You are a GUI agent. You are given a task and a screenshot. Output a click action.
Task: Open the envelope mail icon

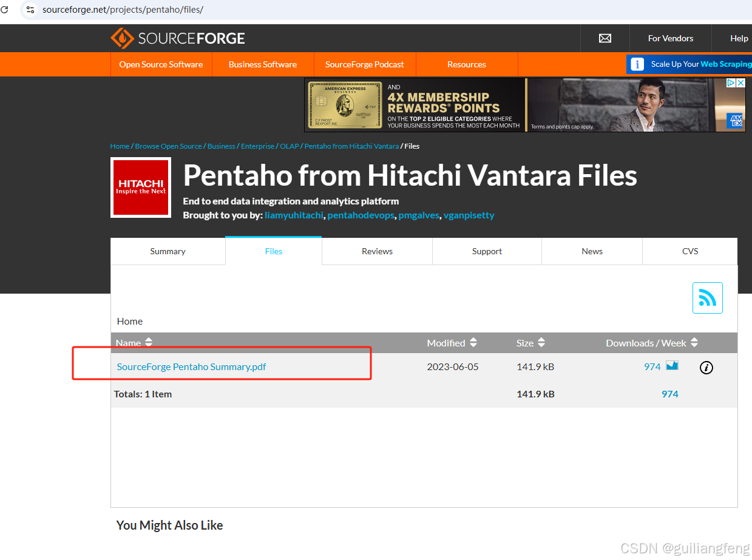point(605,38)
